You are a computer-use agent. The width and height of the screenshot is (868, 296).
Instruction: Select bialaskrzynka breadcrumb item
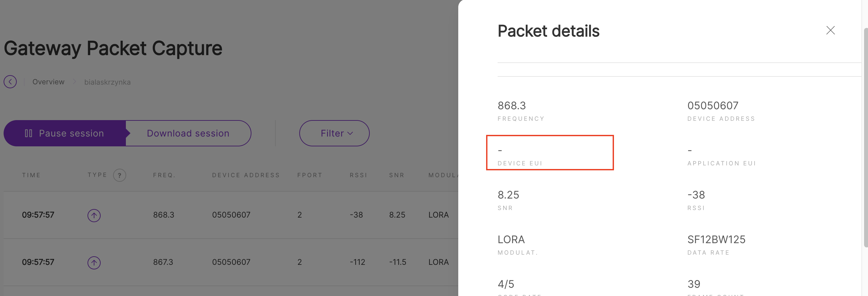(x=107, y=82)
